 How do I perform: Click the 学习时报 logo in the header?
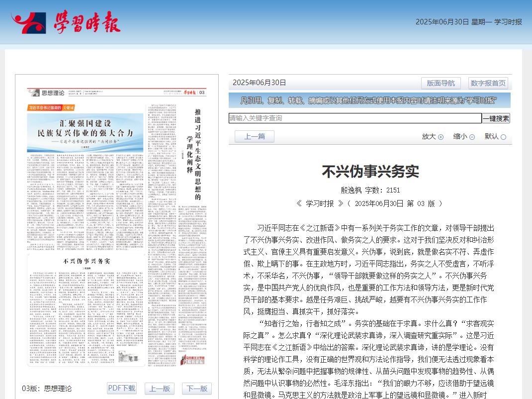point(66,22)
